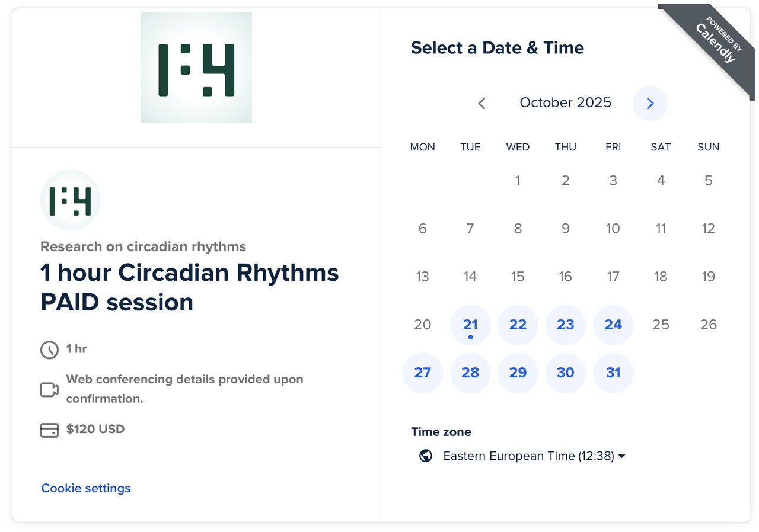
Task: Choose October 29 date
Action: point(518,373)
